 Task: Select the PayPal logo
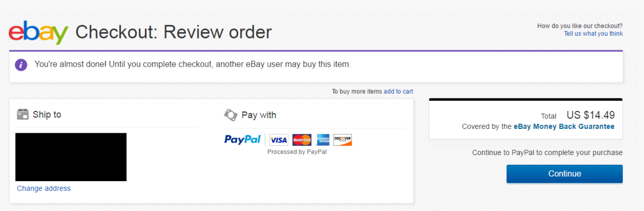tap(243, 140)
